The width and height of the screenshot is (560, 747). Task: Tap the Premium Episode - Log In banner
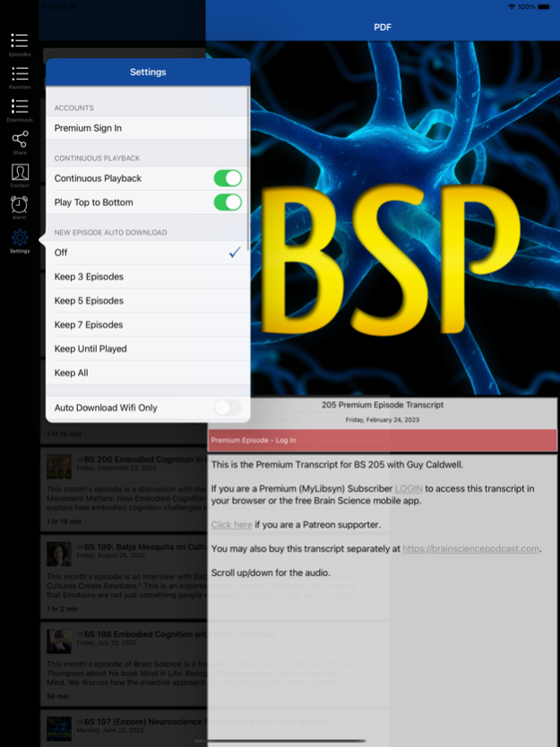click(383, 440)
